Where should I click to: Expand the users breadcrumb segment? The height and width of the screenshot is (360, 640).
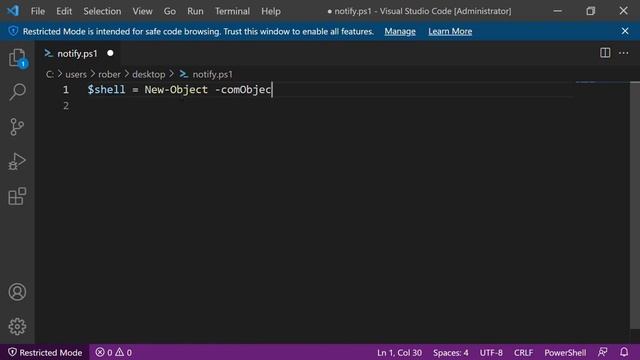pyautogui.click(x=76, y=74)
